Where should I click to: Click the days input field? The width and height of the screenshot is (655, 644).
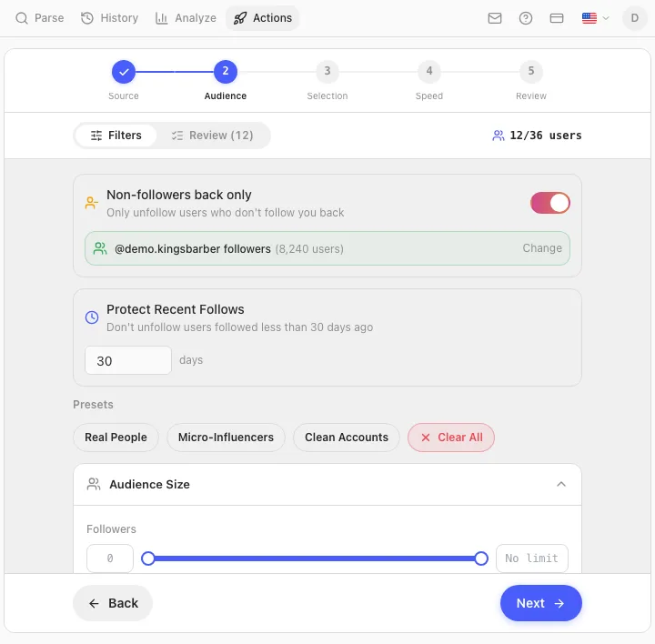coord(128,360)
